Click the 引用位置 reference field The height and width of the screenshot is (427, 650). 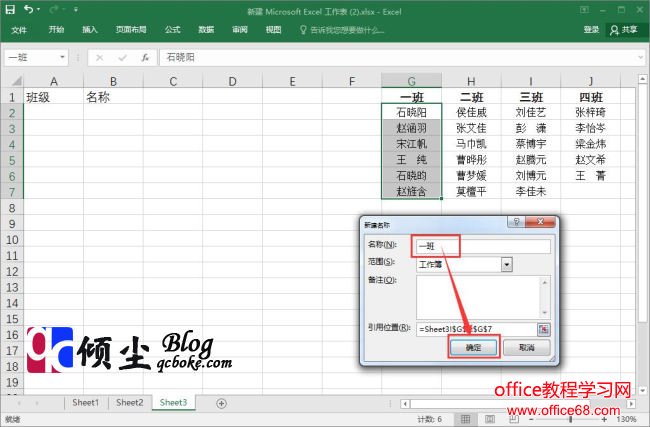click(477, 329)
